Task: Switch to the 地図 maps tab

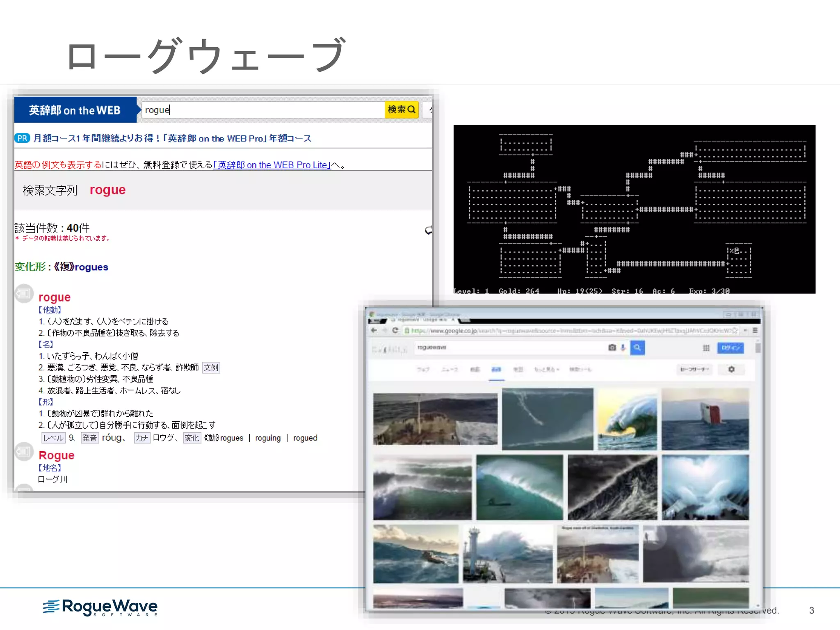Action: tap(518, 370)
